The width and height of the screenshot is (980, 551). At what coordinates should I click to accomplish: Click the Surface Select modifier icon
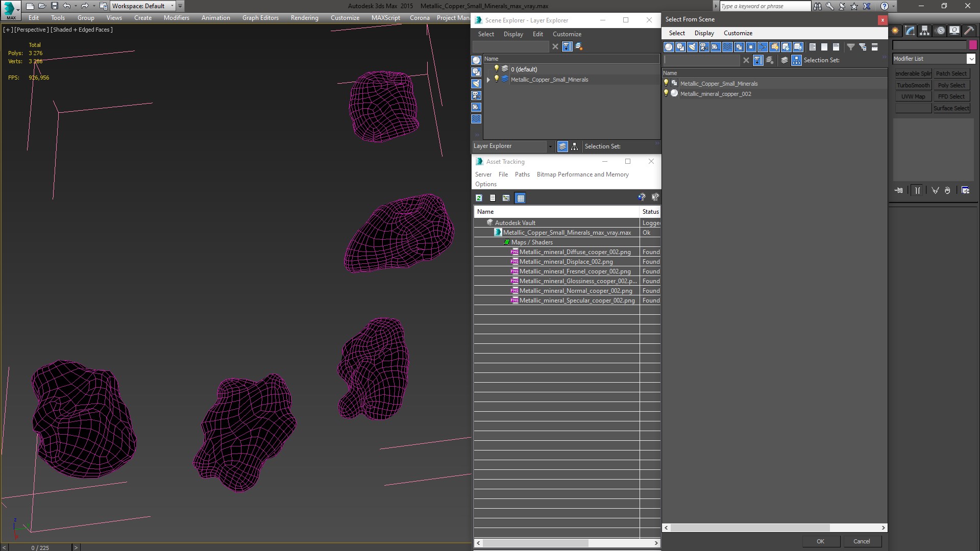point(951,108)
